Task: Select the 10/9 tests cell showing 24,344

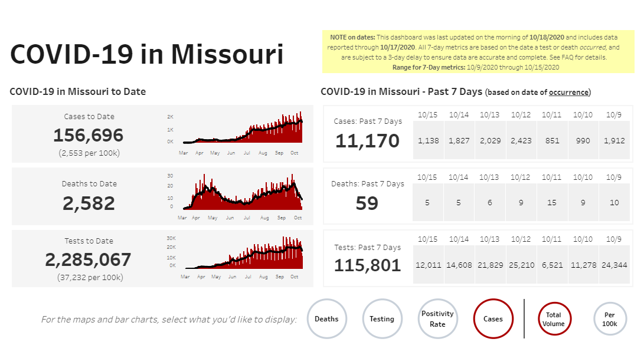Action: coord(613,265)
